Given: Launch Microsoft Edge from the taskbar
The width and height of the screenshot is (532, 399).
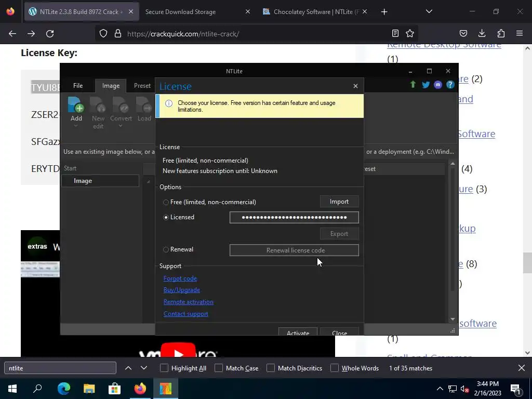Looking at the screenshot, I should (64, 389).
